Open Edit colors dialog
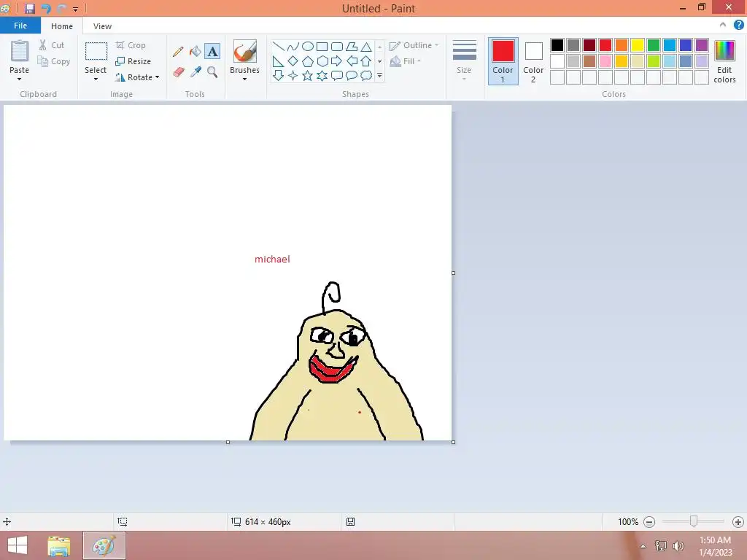The width and height of the screenshot is (747, 560). point(724,62)
